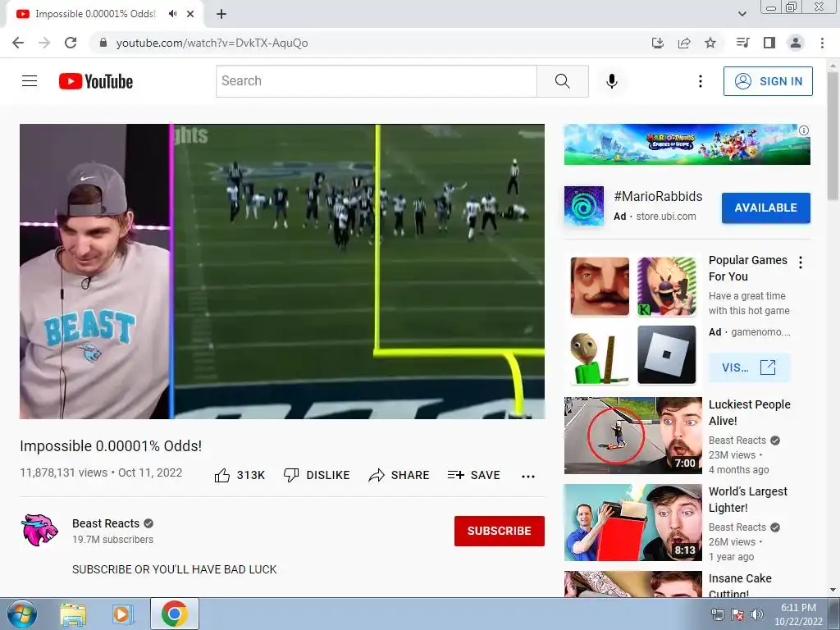
Task: Click the AVAILABLE ad button
Action: tap(765, 208)
